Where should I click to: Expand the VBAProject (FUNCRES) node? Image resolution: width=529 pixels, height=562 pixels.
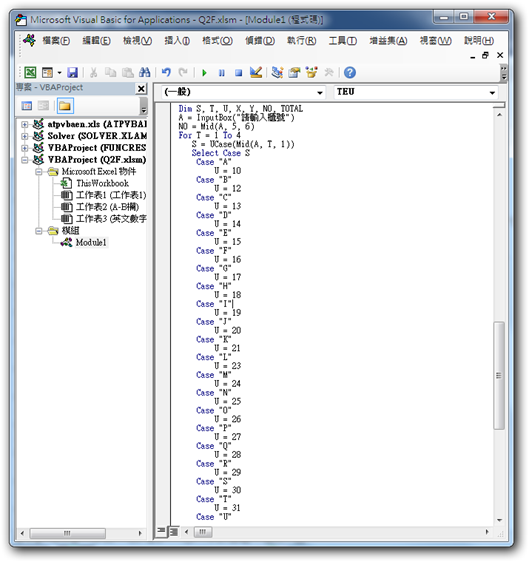24,148
